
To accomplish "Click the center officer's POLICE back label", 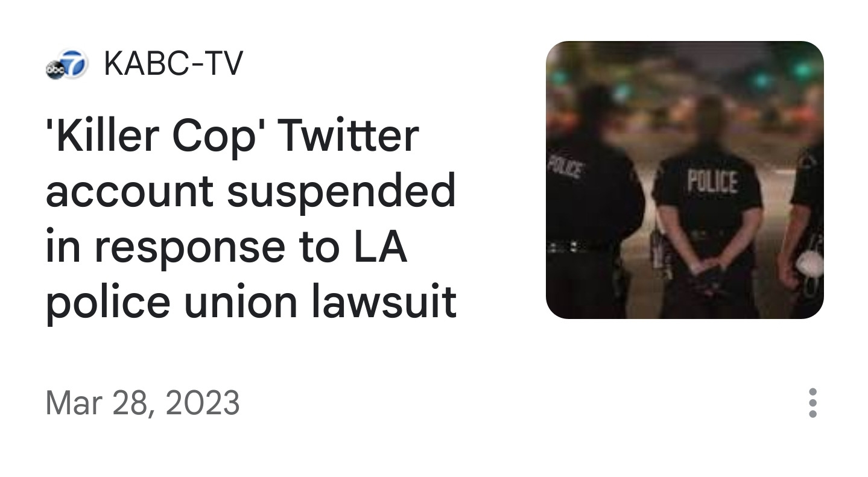I will 712,182.
